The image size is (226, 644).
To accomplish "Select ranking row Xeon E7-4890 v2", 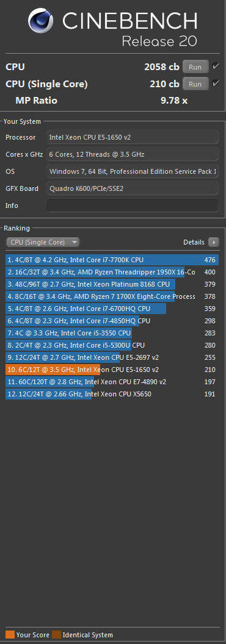I will [112, 382].
